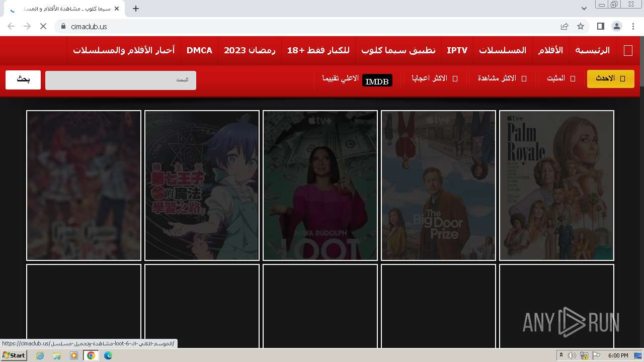Click the 6:00 PM clock
This screenshot has height=362, width=644.
tap(618, 355)
